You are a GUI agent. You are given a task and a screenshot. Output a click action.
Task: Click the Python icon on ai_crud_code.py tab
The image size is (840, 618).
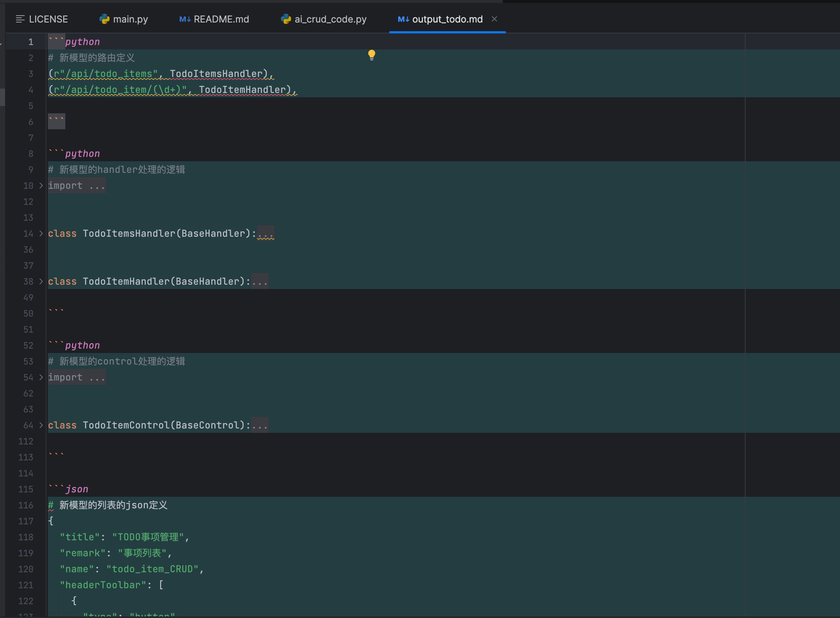pos(286,19)
